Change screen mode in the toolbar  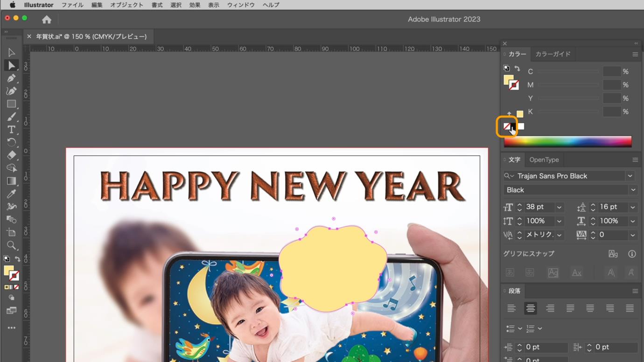tap(12, 311)
